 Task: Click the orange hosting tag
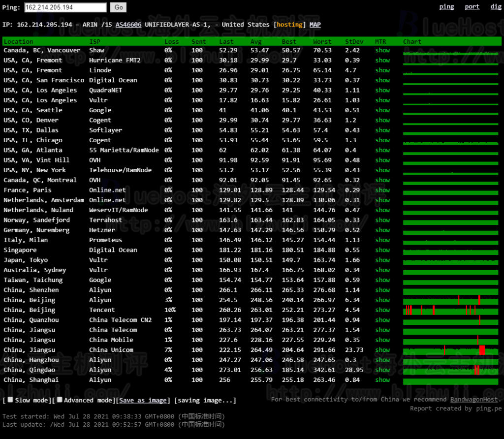pyautogui.click(x=289, y=25)
